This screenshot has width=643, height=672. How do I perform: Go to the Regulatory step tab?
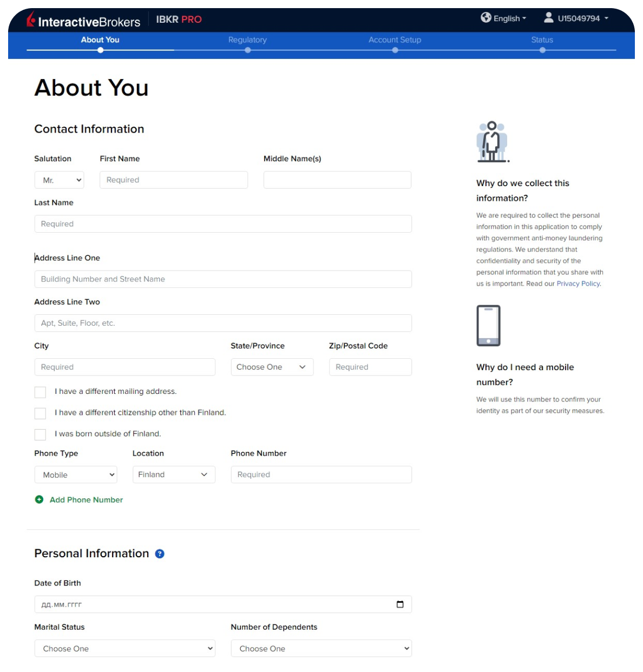[x=247, y=40]
